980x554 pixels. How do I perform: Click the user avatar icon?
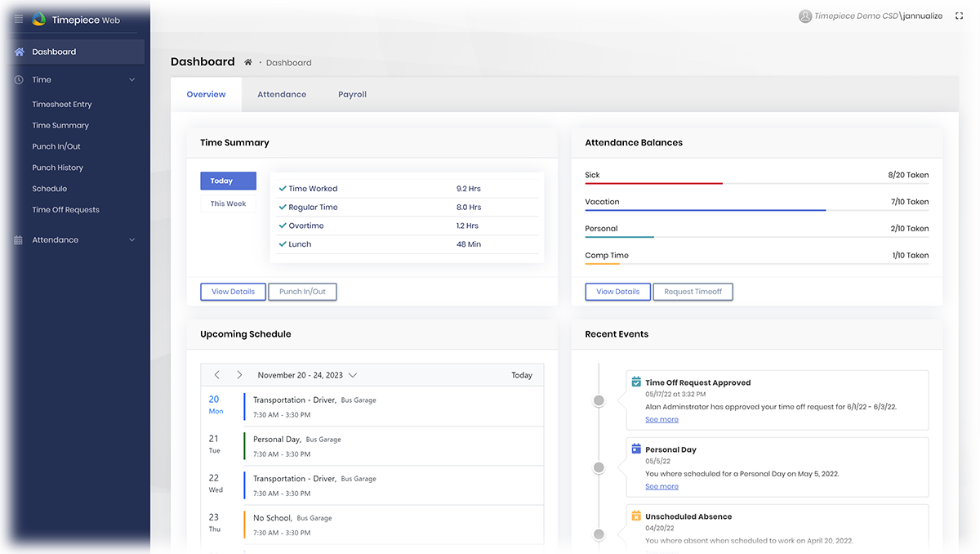click(x=805, y=16)
